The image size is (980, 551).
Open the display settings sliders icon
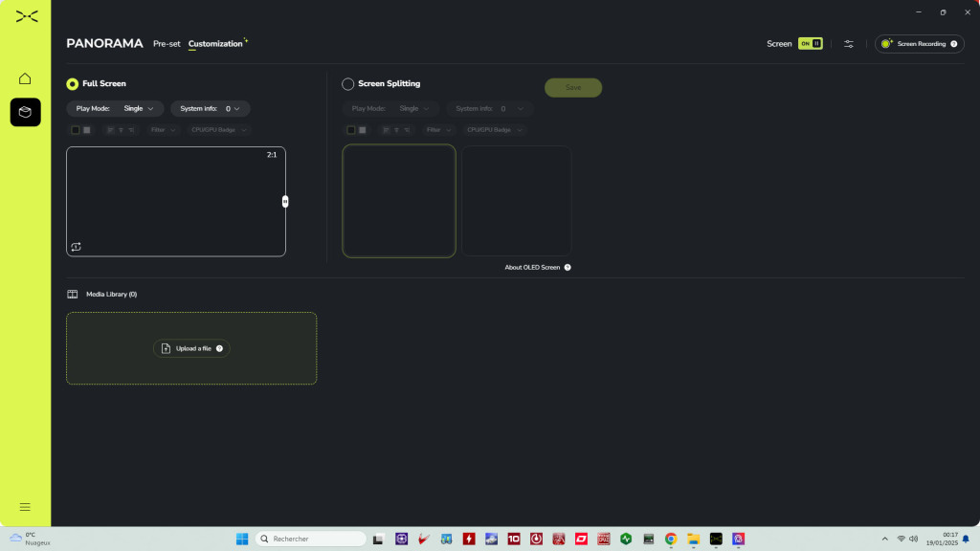pos(848,44)
